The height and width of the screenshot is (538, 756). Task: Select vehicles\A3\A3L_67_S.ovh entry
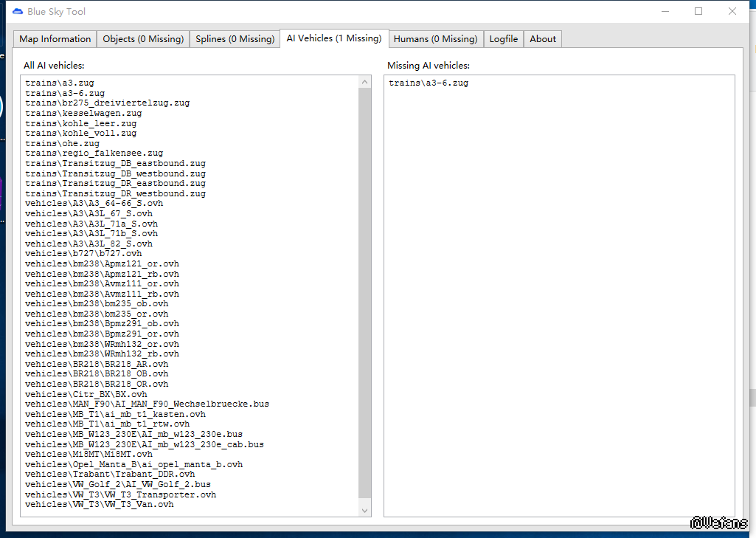click(89, 213)
